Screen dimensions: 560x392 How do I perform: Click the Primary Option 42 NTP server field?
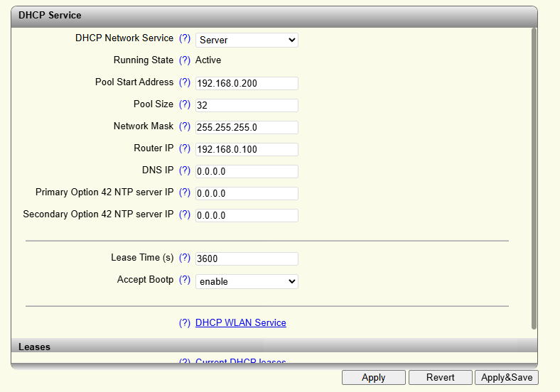coord(247,193)
